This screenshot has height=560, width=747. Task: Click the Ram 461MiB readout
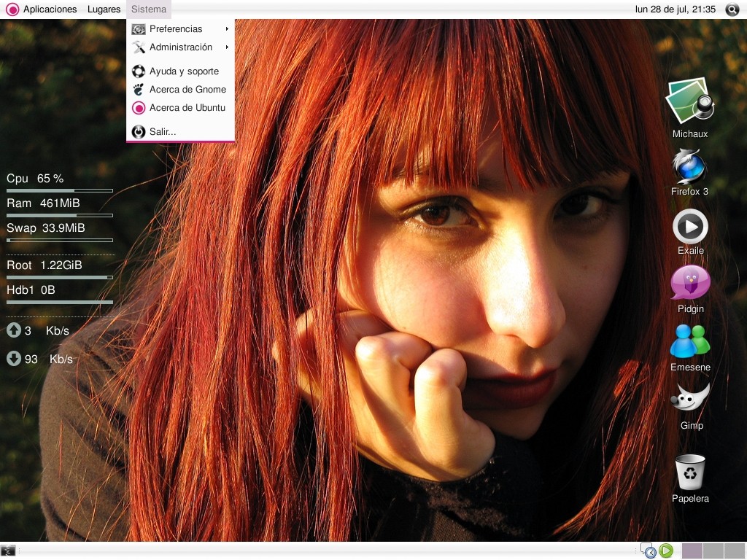coord(43,203)
